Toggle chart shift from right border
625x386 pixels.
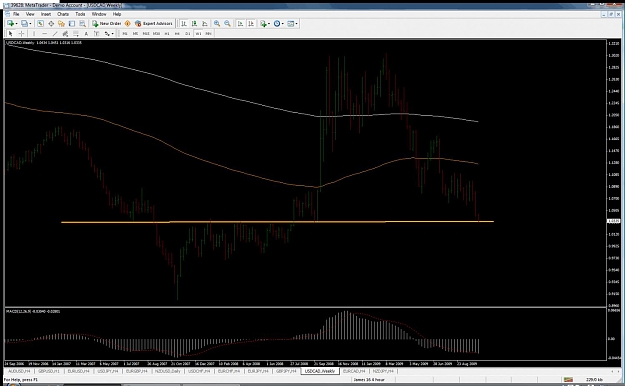pyautogui.click(x=251, y=24)
